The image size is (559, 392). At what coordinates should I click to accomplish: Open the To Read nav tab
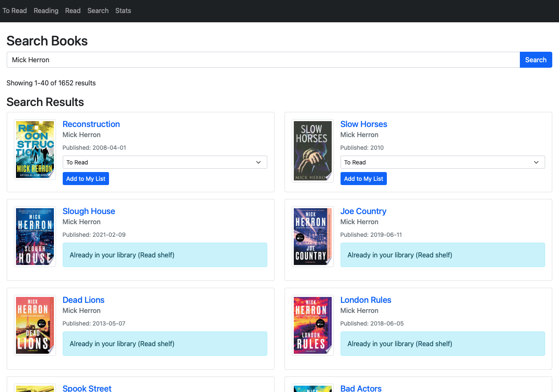15,11
